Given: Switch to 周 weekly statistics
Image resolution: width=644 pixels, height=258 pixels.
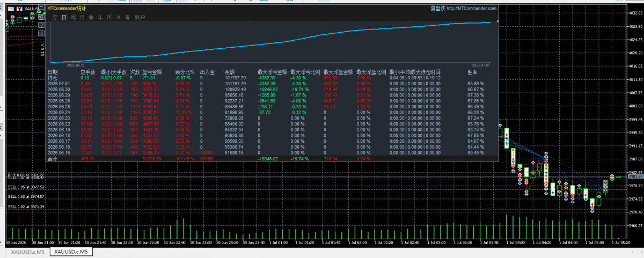Looking at the screenshot, I should [x=73, y=17].
